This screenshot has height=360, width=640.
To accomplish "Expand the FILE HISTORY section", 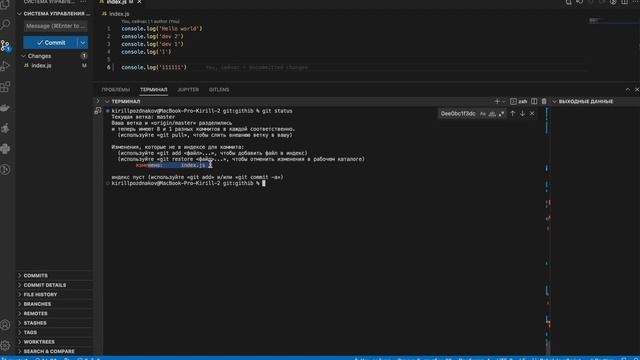I will [40, 294].
